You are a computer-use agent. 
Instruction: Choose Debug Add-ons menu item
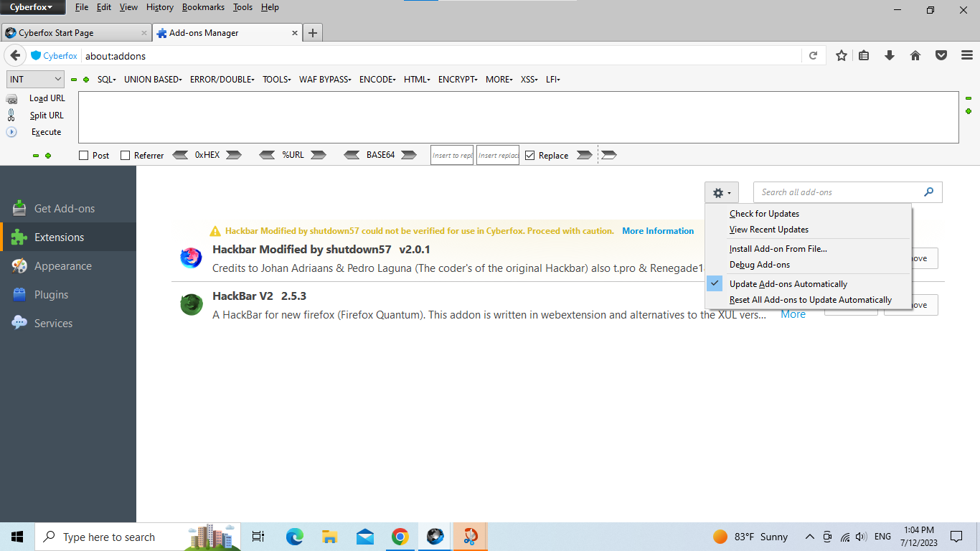coord(809,265)
